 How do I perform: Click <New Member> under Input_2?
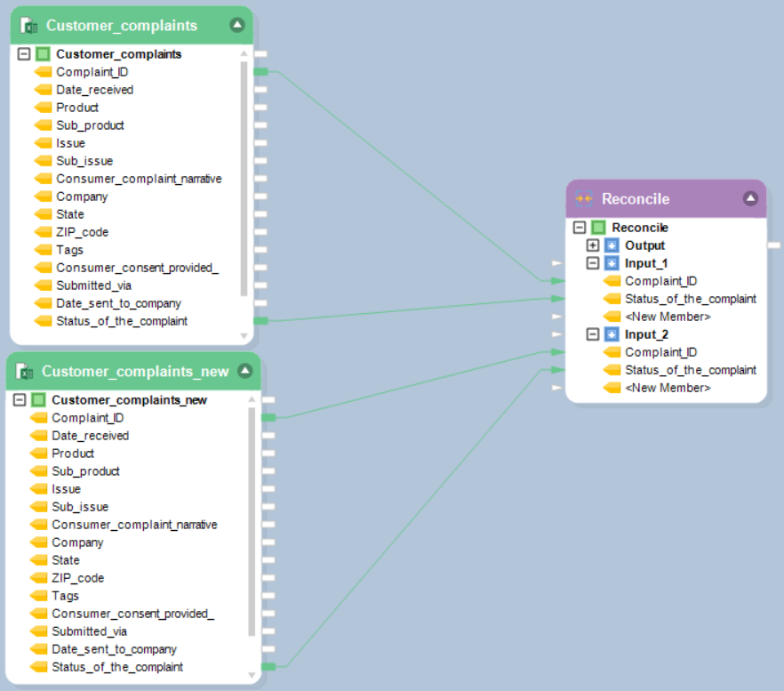click(x=667, y=388)
